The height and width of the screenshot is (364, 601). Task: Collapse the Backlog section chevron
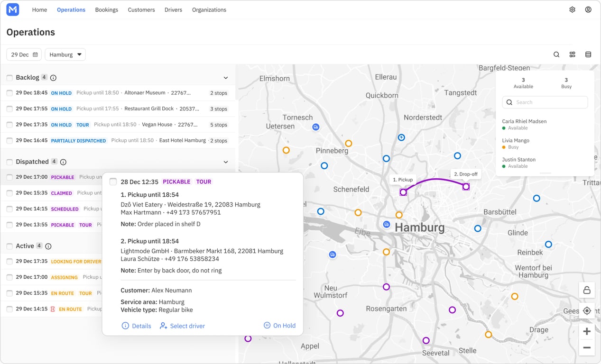[x=226, y=78]
